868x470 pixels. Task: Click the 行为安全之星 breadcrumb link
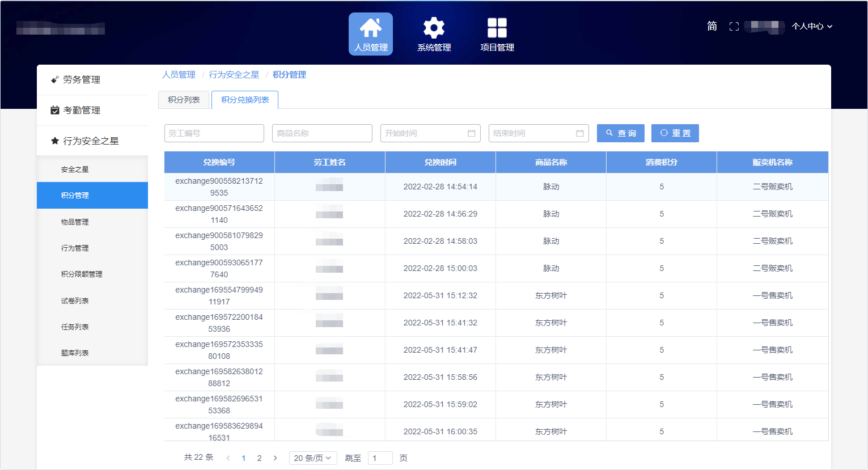(x=234, y=75)
